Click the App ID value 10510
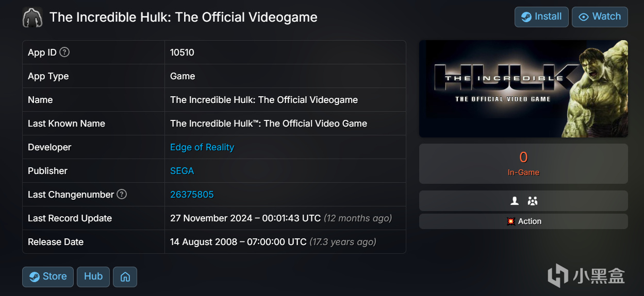Image resolution: width=644 pixels, height=296 pixels. [x=182, y=53]
